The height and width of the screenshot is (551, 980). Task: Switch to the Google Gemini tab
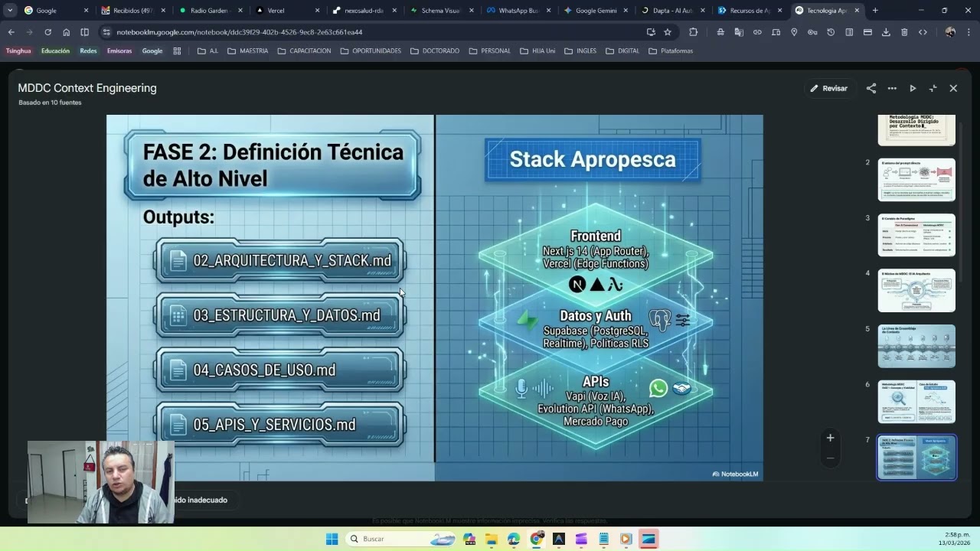tap(595, 11)
